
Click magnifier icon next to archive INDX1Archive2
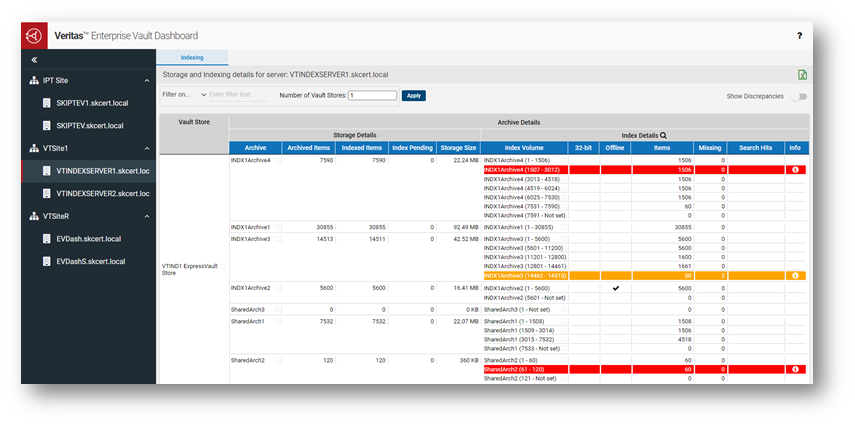277,288
